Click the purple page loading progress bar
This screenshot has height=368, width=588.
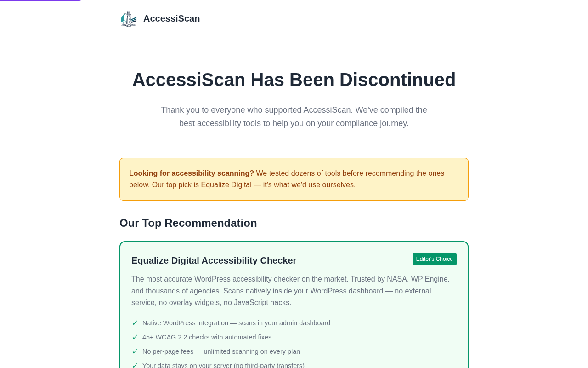tap(40, 0)
